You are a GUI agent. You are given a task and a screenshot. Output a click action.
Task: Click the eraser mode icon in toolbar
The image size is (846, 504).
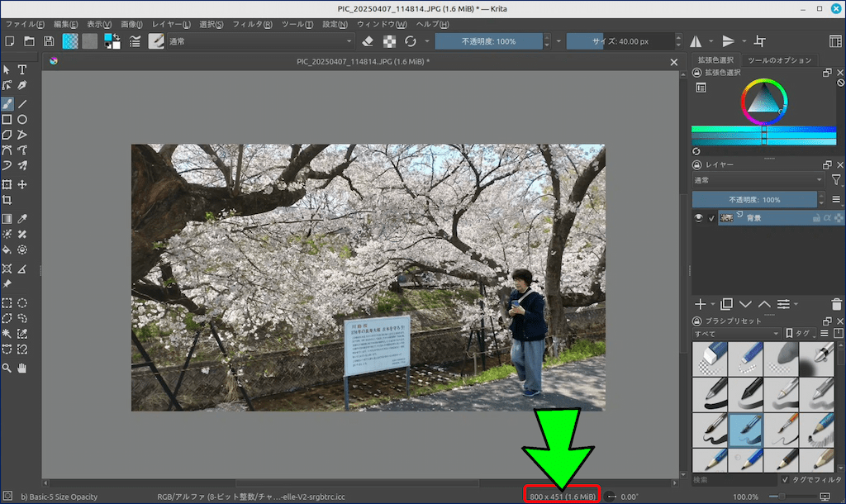[x=368, y=41]
